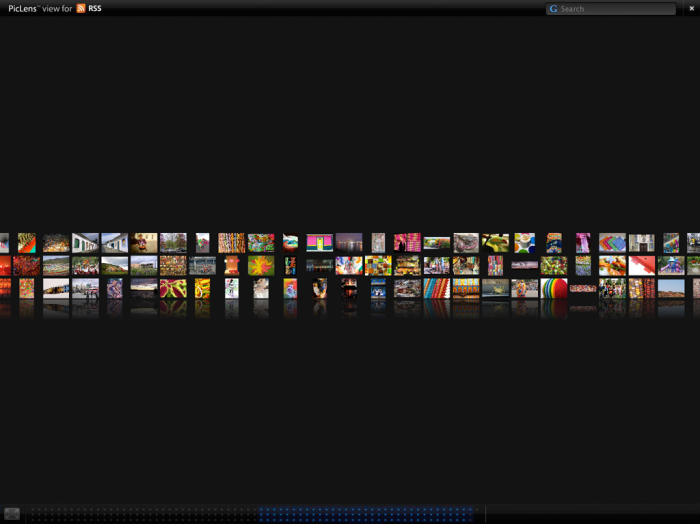Open the red and yellow leaf thumbnail

(261, 266)
